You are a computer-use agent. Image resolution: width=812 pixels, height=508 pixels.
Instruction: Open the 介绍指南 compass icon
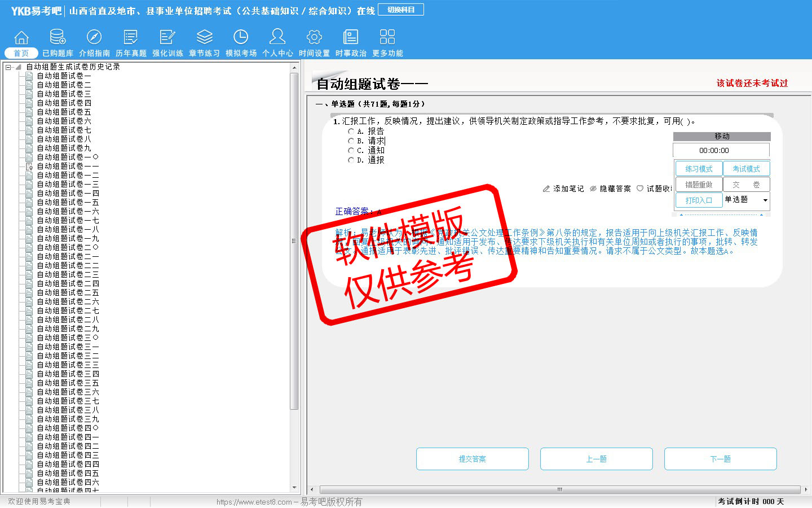pos(94,37)
